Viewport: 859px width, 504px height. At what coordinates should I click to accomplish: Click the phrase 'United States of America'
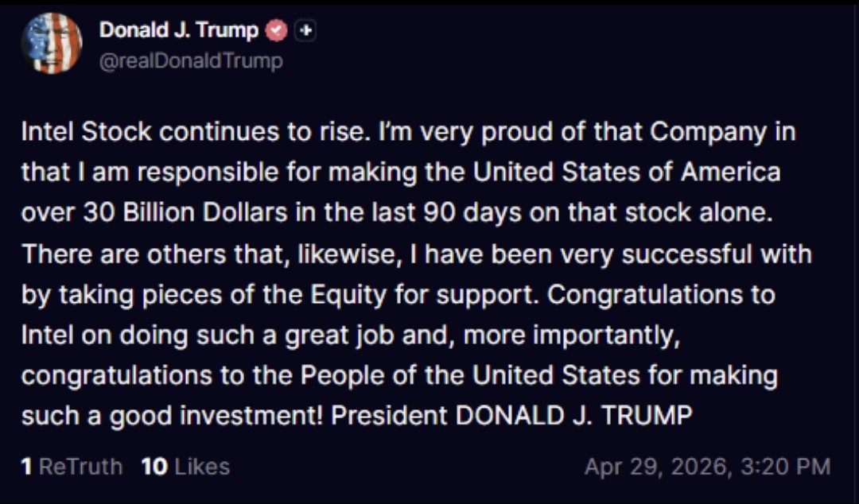tap(627, 172)
